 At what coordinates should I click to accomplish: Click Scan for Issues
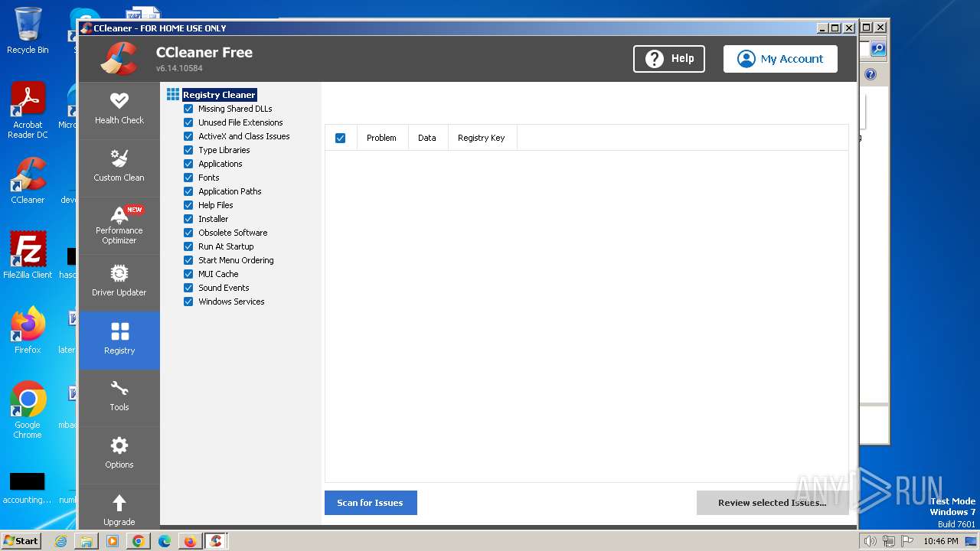click(x=371, y=503)
